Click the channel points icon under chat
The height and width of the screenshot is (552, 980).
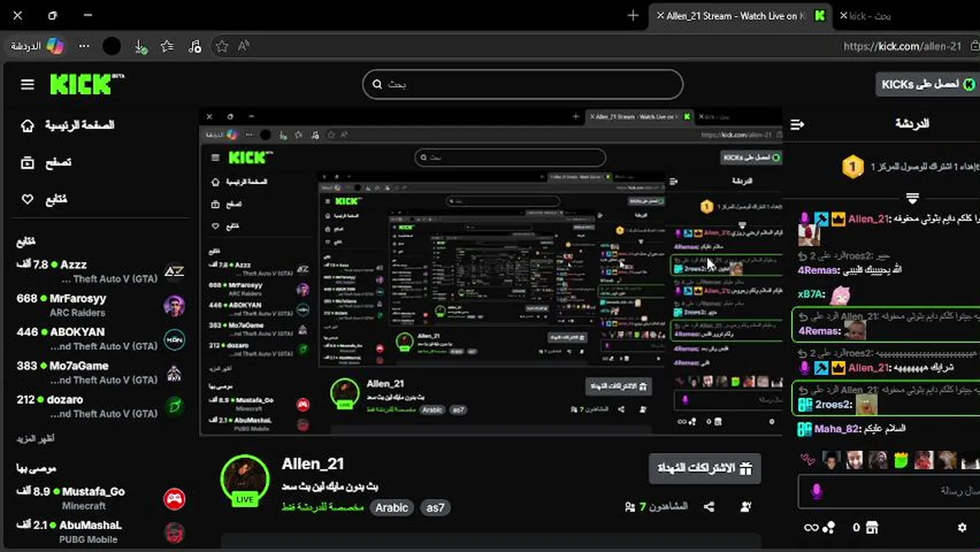829,527
